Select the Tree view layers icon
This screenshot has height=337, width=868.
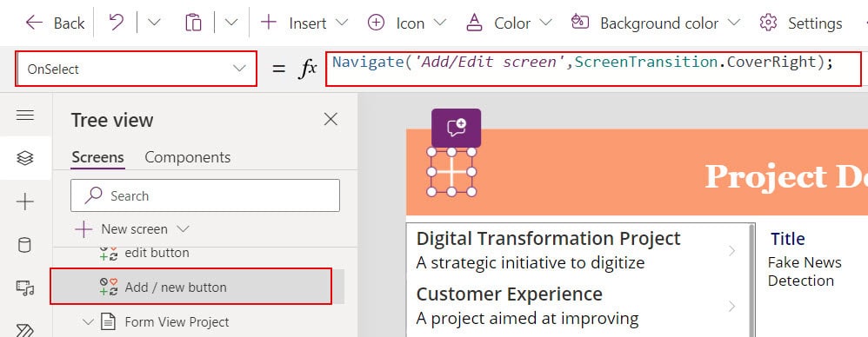(x=25, y=158)
